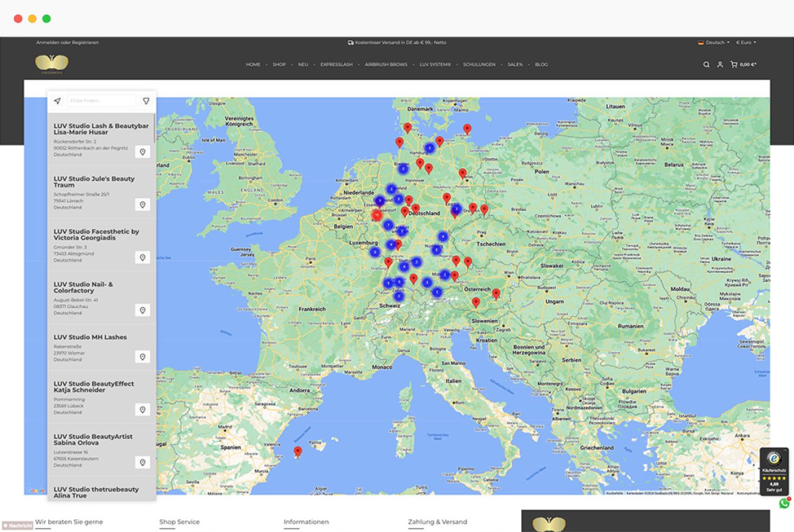Show LUV Studio Jule's Beauty Traum location pin
Image resolution: width=794 pixels, height=532 pixels.
pos(142,205)
